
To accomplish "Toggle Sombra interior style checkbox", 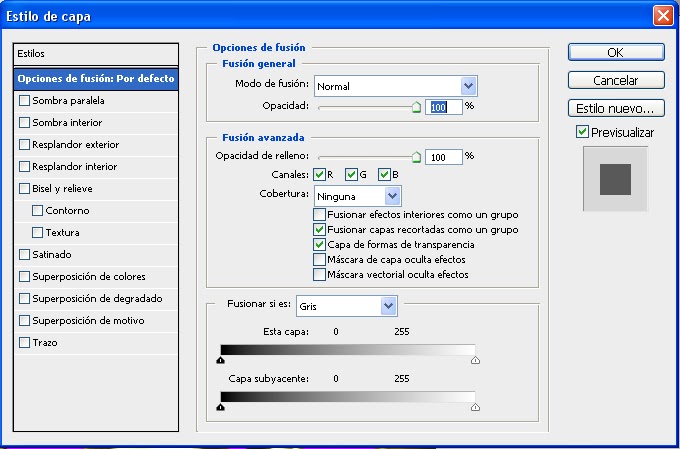I will click(25, 123).
